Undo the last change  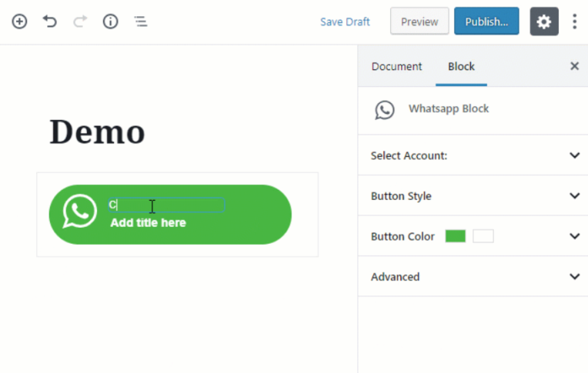[50, 22]
